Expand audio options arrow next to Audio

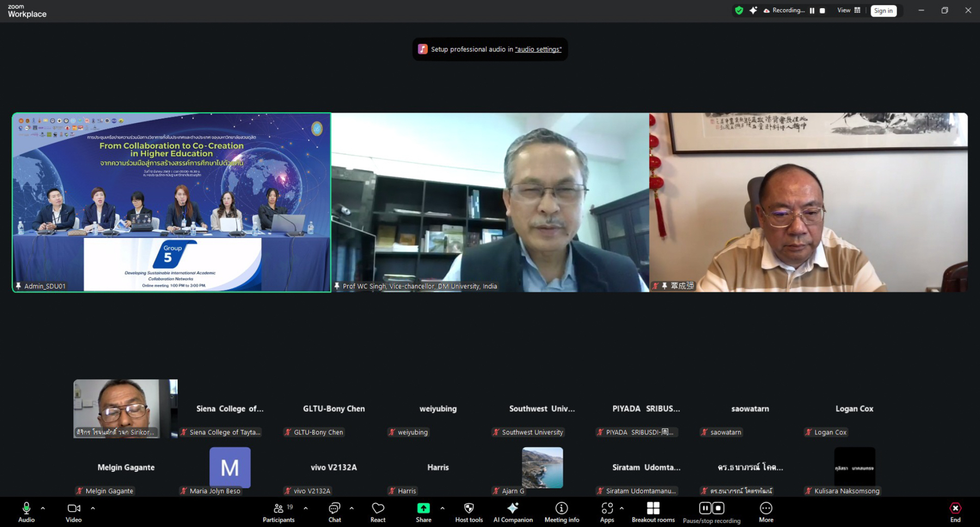(x=43, y=508)
